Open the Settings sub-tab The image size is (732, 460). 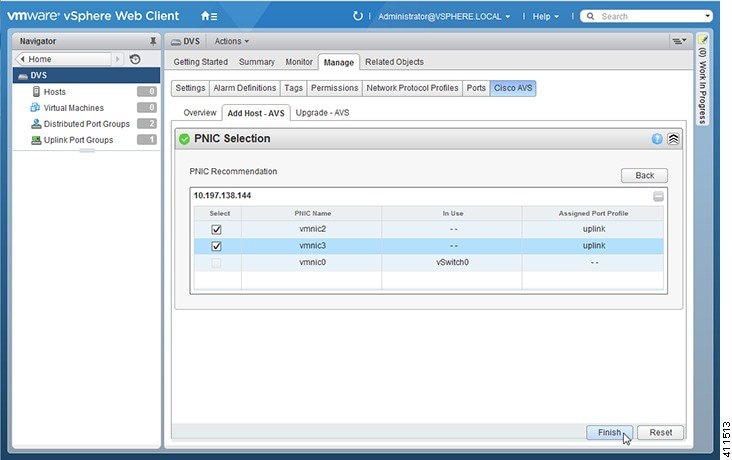tap(190, 88)
